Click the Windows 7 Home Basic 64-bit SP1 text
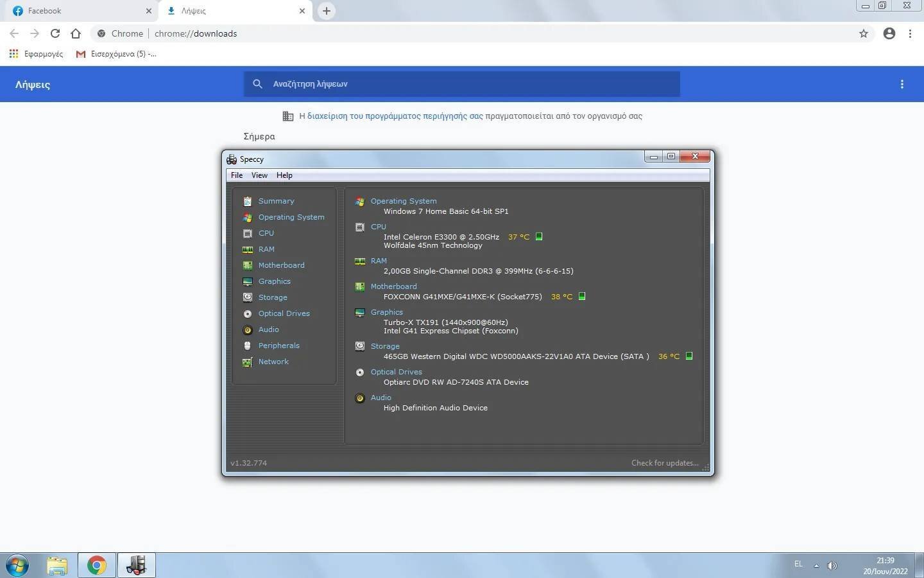The width and height of the screenshot is (924, 578). pos(446,211)
